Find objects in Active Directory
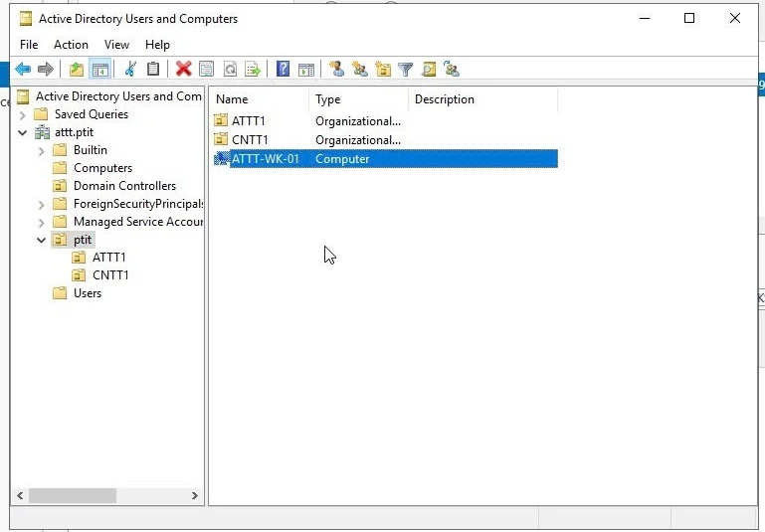 tap(429, 70)
